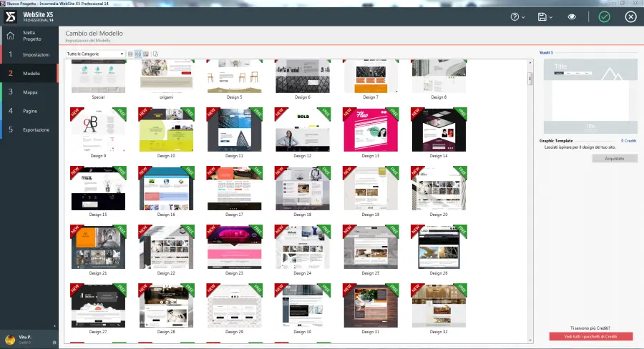Choose the Design 11 template
Image resolution: width=644 pixels, height=349 pixels.
pos(235,129)
